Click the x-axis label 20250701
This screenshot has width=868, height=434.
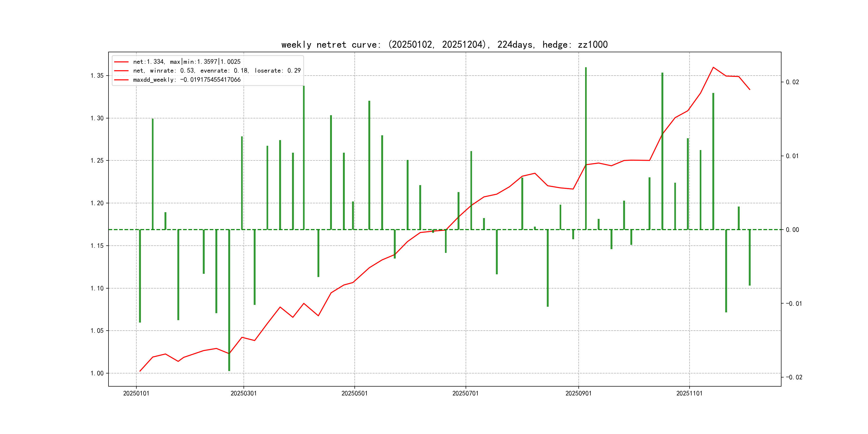coord(465,393)
